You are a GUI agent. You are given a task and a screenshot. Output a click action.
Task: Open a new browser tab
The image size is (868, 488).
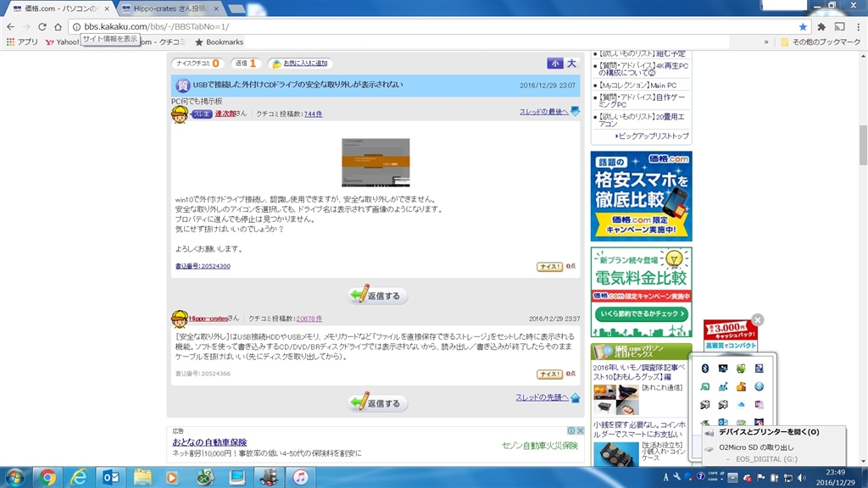(x=237, y=8)
